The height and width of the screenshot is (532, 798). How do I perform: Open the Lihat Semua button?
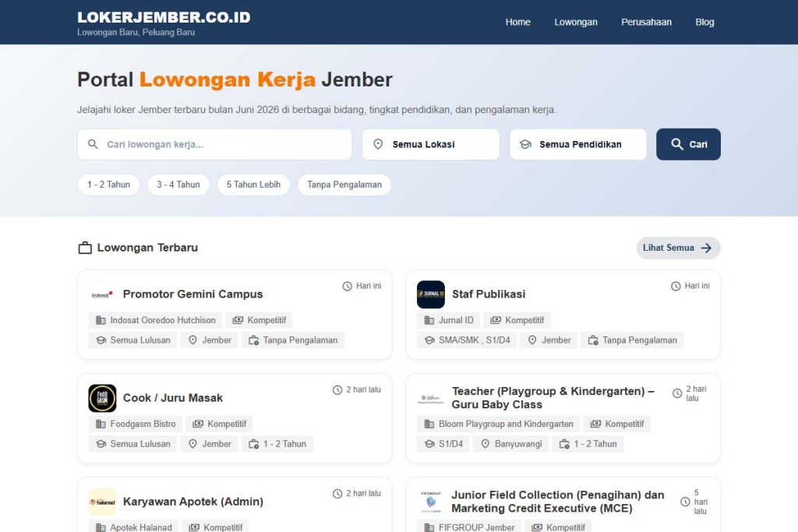(678, 248)
